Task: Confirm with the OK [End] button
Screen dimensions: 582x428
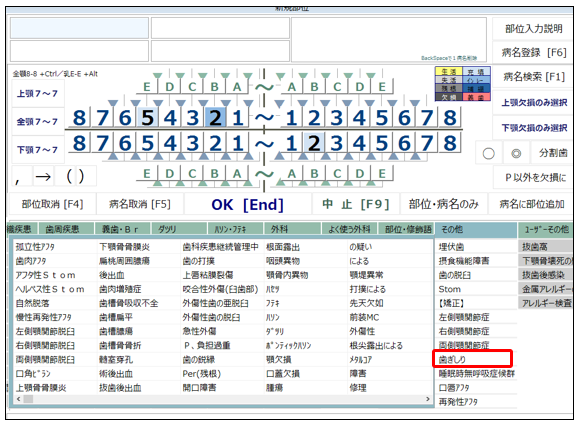Action: pos(247,205)
